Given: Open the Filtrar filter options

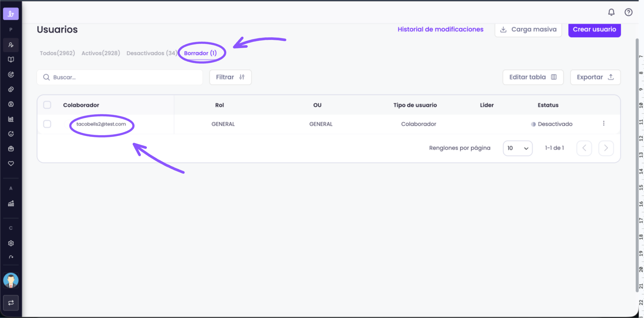Looking at the screenshot, I should point(230,77).
